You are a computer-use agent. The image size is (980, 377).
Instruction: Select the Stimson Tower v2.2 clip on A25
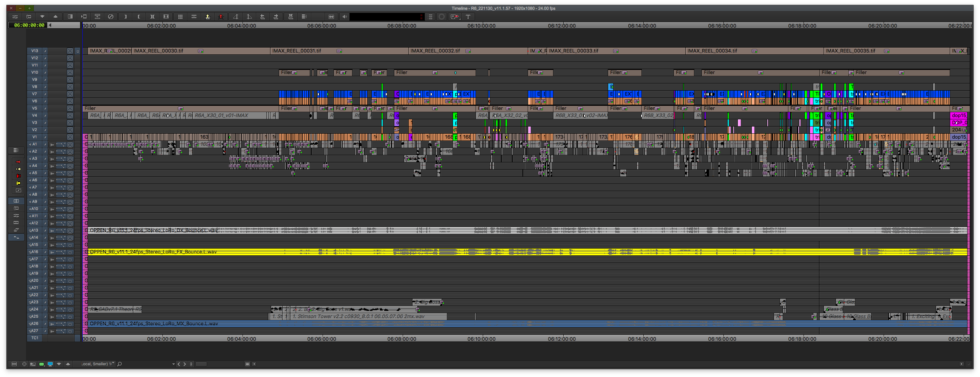pyautogui.click(x=368, y=317)
